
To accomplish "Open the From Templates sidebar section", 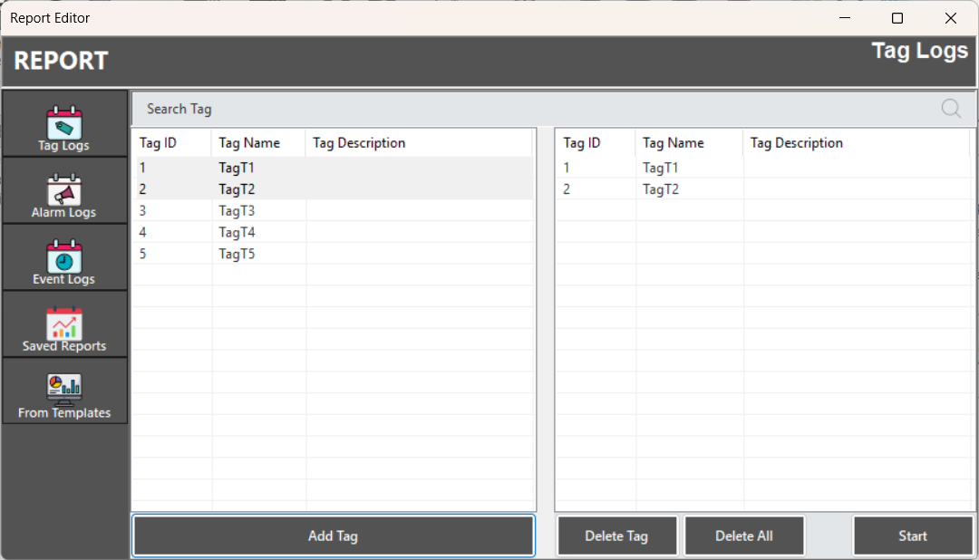I will (64, 391).
